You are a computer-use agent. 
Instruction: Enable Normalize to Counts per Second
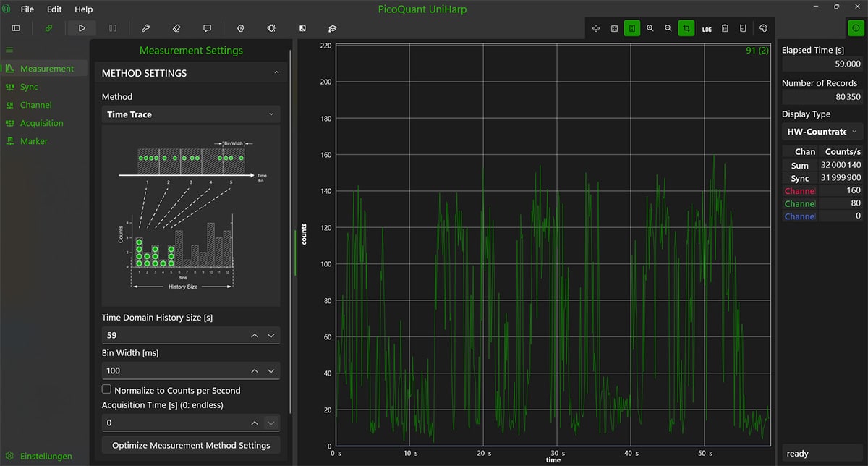tap(106, 389)
